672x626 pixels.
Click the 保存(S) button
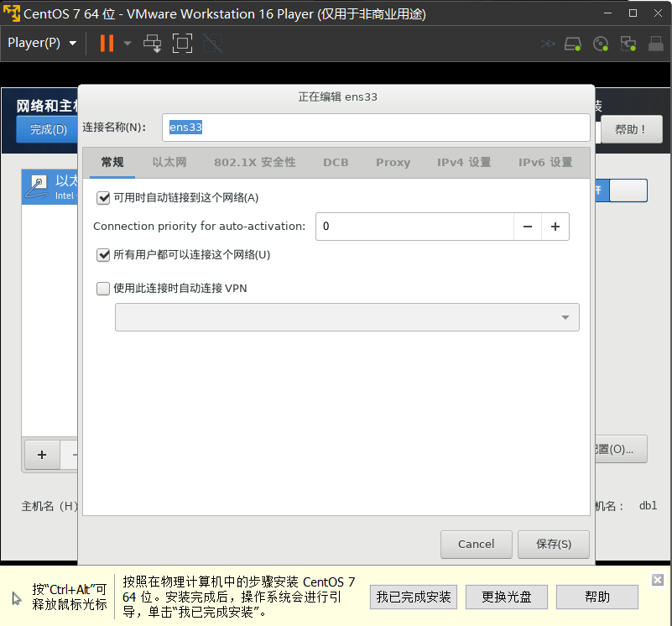553,544
